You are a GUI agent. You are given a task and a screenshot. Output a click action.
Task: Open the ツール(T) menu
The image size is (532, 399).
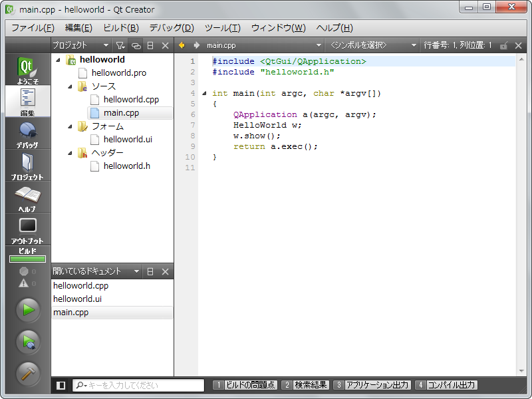pos(222,28)
